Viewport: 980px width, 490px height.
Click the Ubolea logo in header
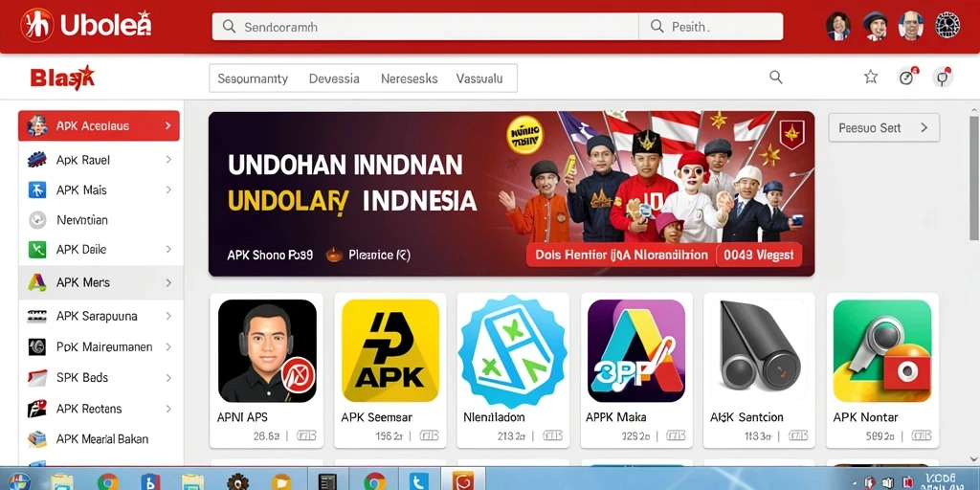tap(86, 26)
